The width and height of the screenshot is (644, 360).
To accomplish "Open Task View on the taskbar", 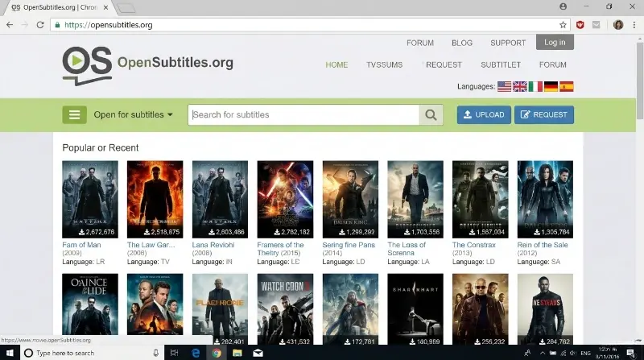I will click(x=174, y=353).
